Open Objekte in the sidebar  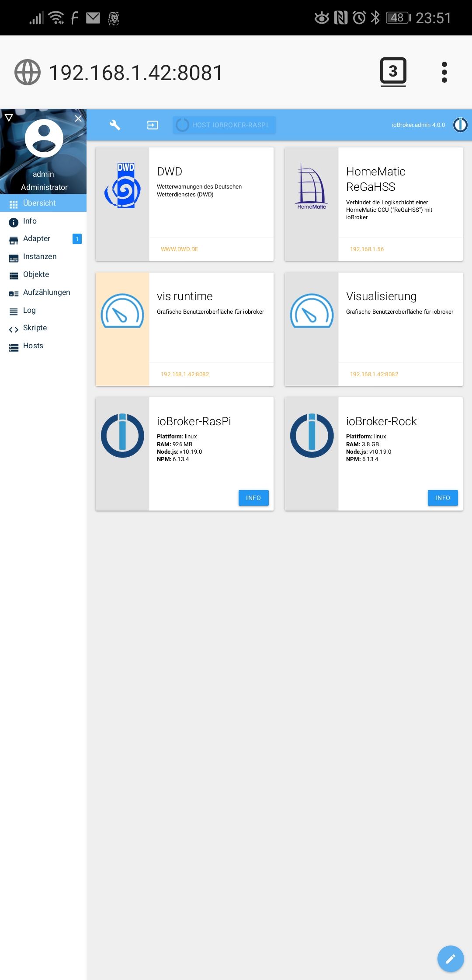click(43, 275)
